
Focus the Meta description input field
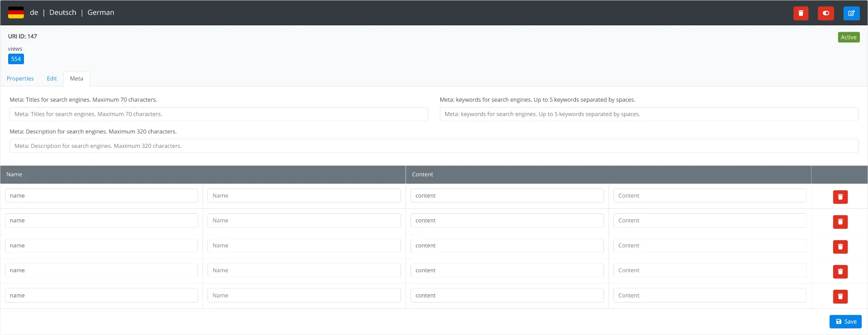[434, 146]
